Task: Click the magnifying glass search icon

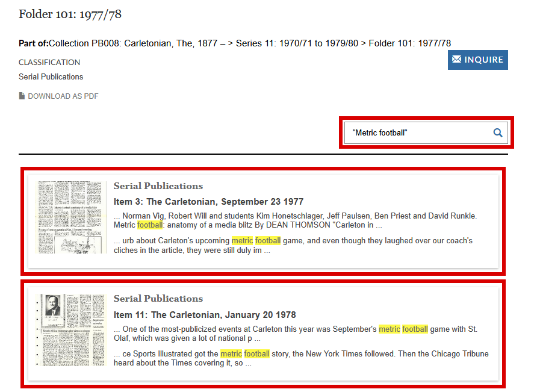Action: coord(498,133)
